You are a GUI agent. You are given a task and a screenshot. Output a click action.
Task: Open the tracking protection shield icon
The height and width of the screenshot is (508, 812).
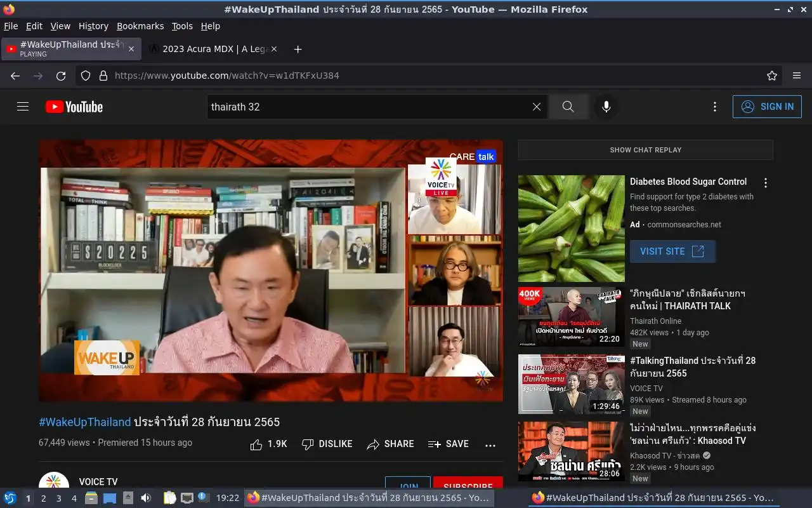[86, 76]
